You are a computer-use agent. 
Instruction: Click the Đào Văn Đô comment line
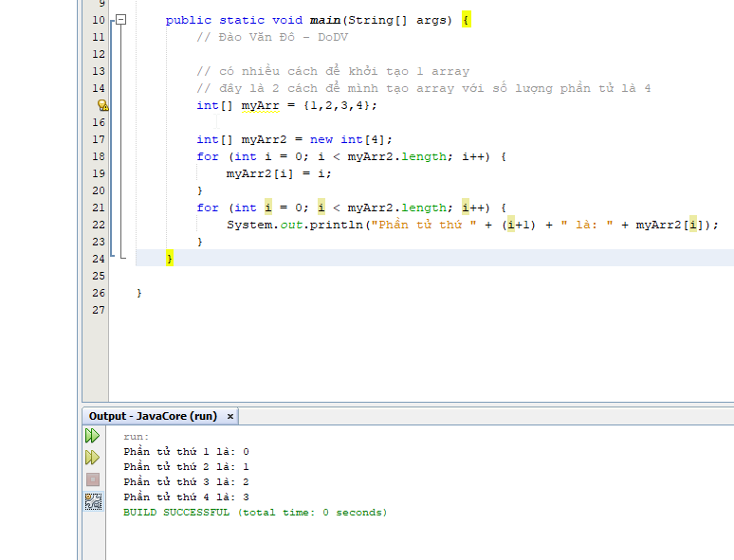pyautogui.click(x=272, y=37)
